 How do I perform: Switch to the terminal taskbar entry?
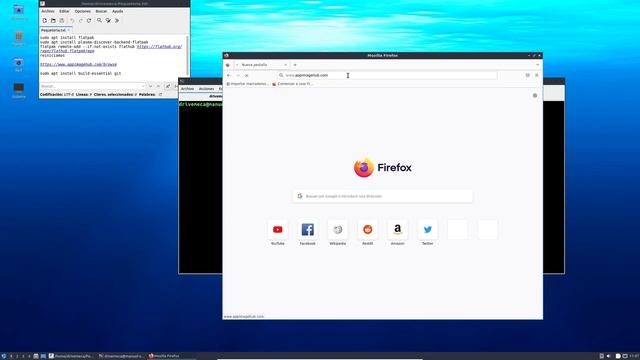point(121,356)
